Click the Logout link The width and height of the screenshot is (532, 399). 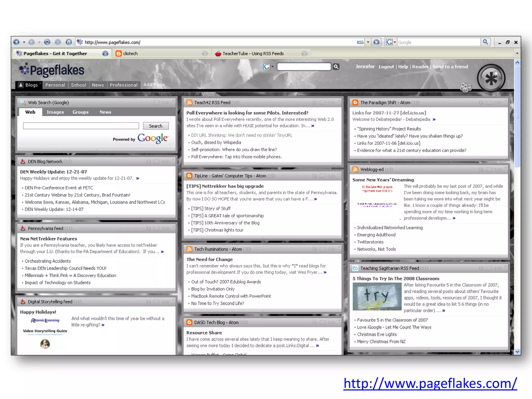pyautogui.click(x=386, y=67)
